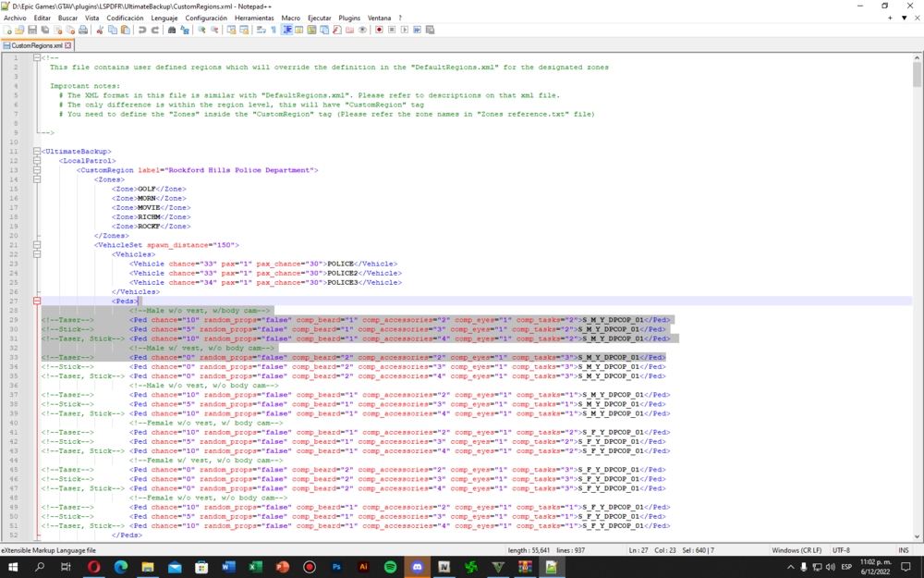
Task: Click the Zoom In magnifier icon
Action: (x=201, y=30)
